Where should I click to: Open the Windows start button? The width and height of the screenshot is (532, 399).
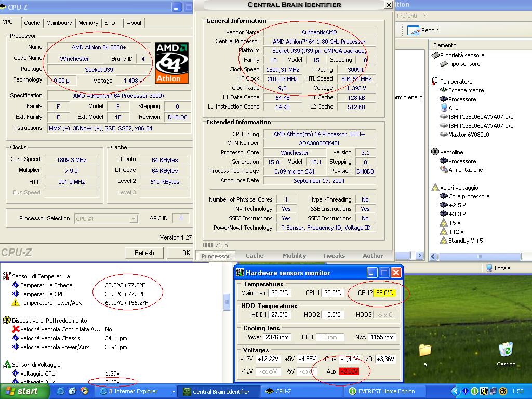[24, 391]
